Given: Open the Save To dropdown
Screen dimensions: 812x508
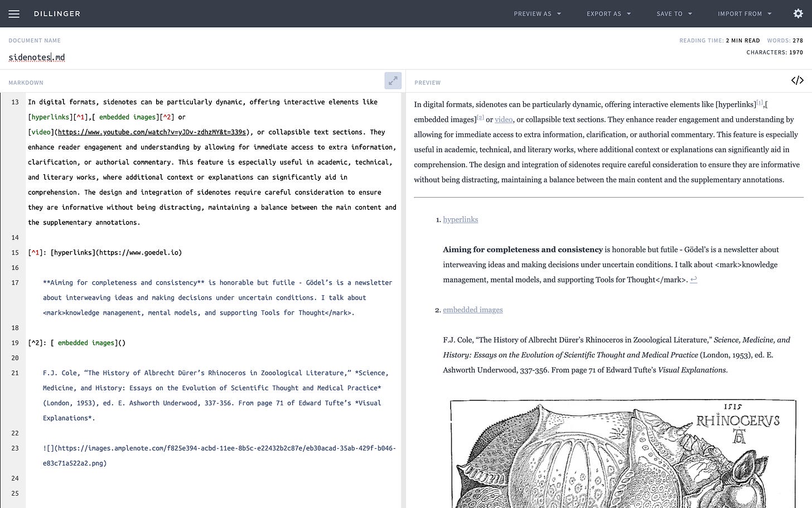Looking at the screenshot, I should click(x=674, y=14).
